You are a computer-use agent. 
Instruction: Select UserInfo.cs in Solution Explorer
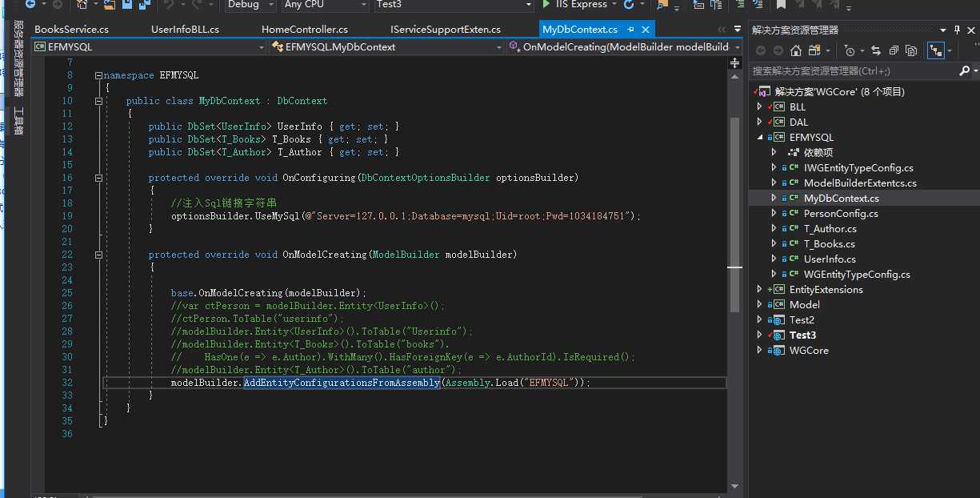point(830,259)
